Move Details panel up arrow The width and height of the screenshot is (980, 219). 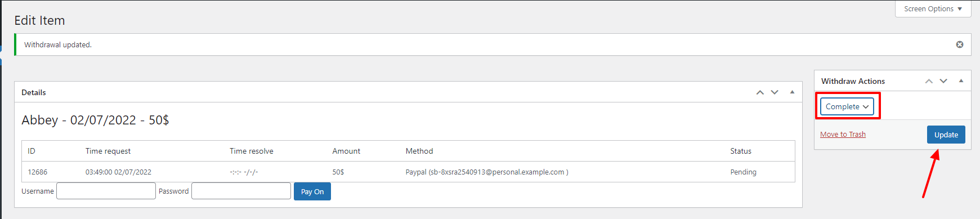click(760, 92)
